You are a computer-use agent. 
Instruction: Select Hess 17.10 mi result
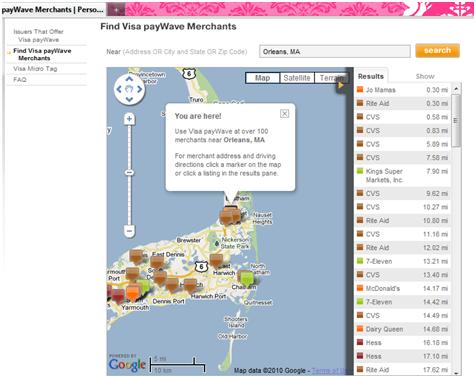click(403, 356)
